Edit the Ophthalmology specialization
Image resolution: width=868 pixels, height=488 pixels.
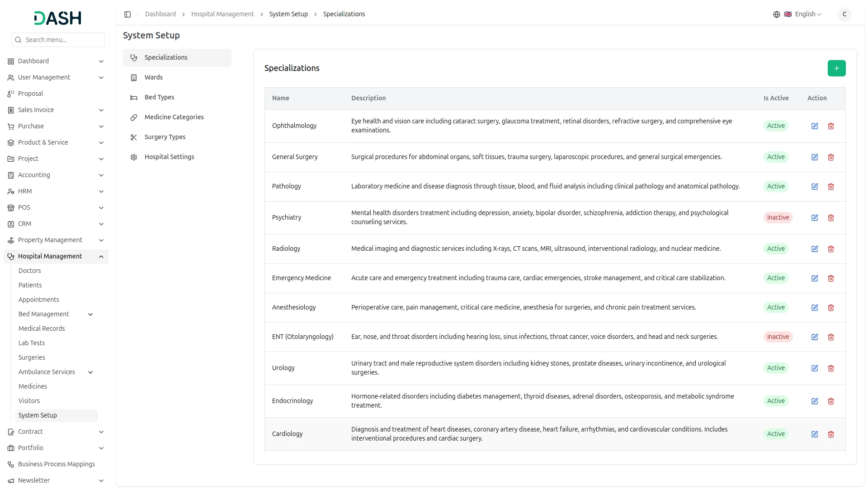tap(815, 126)
